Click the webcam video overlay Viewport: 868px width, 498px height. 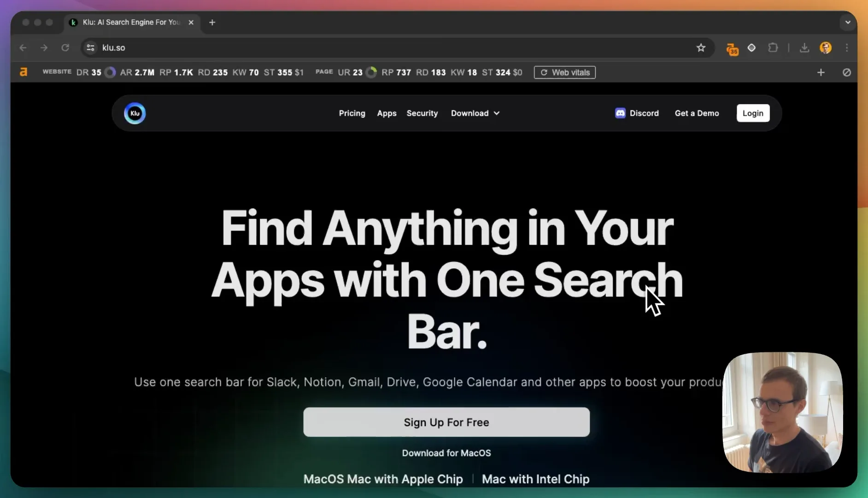click(782, 412)
